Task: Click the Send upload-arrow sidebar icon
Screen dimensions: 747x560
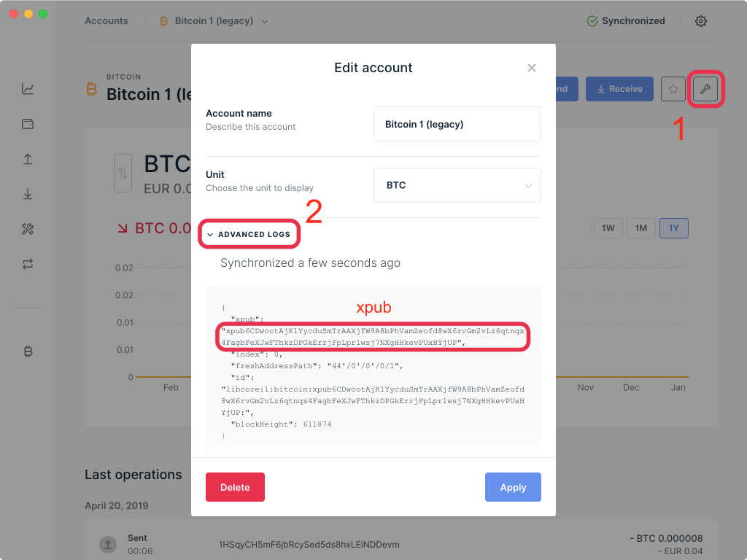Action: (28, 159)
